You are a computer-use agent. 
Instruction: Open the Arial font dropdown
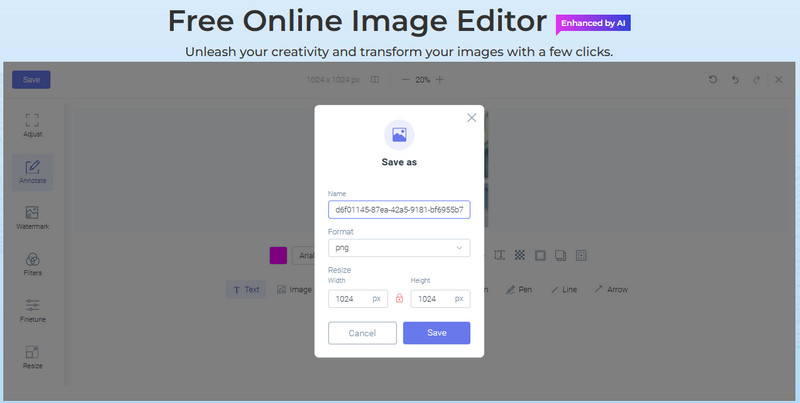coord(304,256)
